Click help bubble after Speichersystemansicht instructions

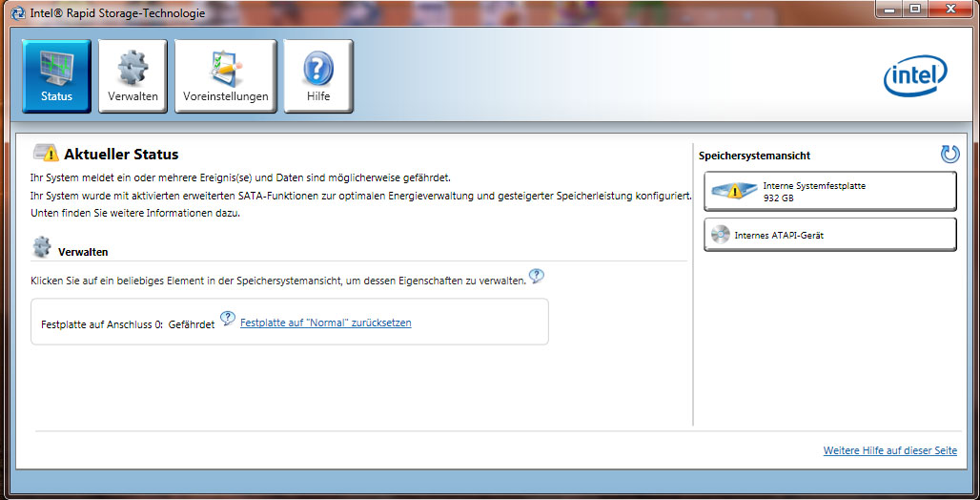tap(537, 276)
